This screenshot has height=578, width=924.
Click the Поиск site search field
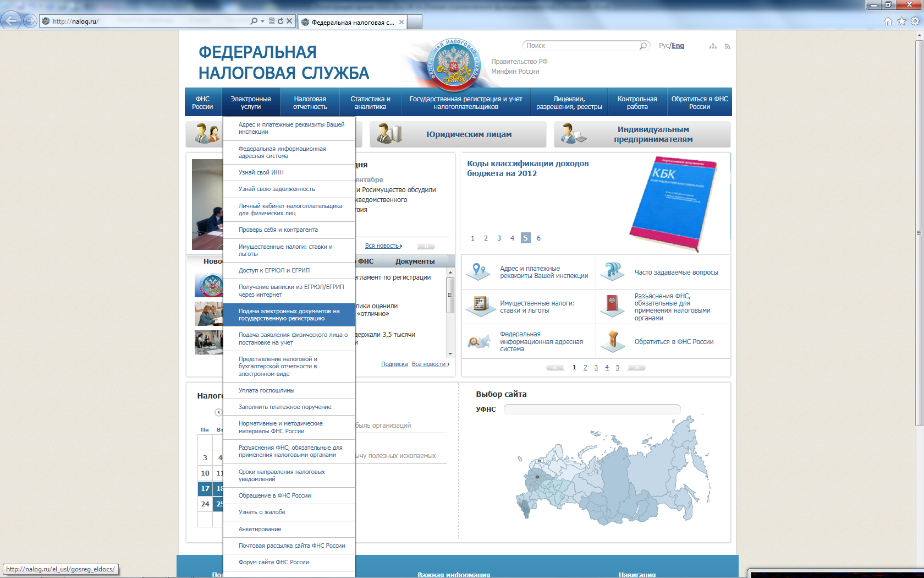click(x=580, y=46)
